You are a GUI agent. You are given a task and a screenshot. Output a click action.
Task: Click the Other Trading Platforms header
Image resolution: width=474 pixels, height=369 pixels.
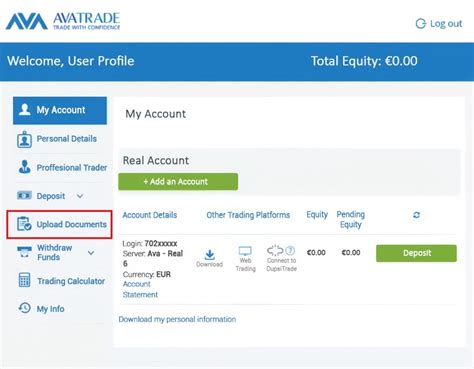click(x=248, y=215)
